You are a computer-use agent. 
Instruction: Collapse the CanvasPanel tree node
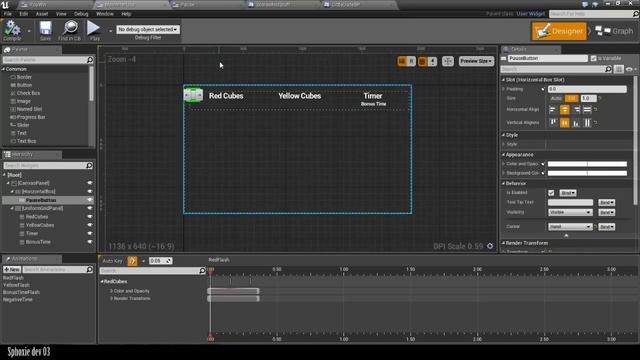8,183
